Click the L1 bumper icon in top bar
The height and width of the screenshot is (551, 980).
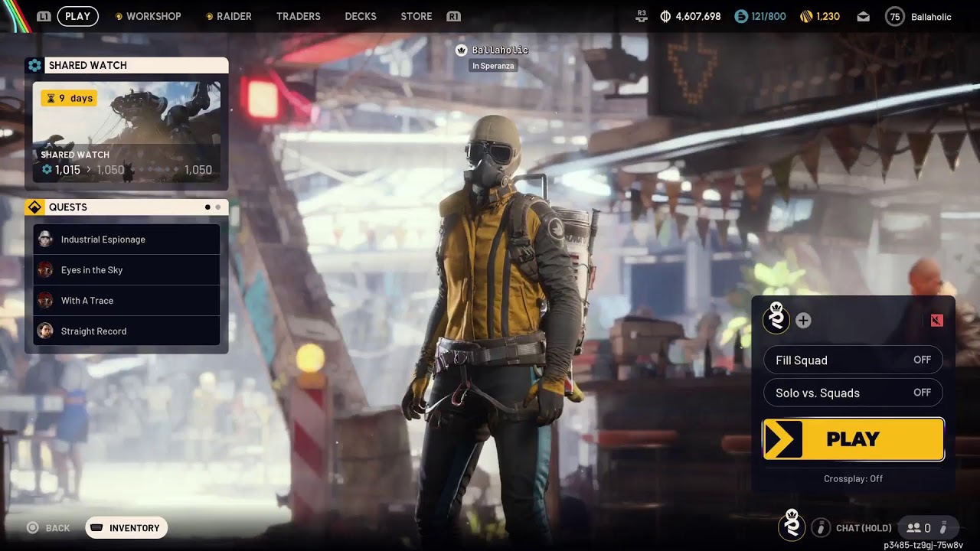point(44,16)
